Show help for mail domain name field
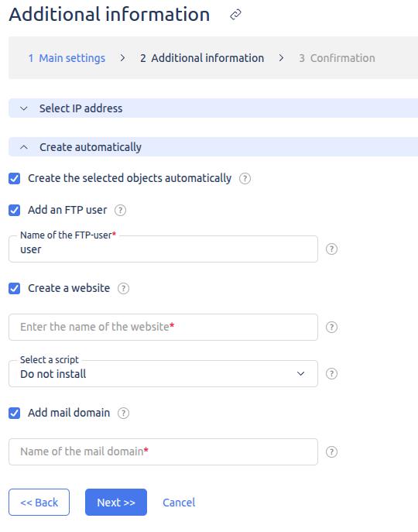The width and height of the screenshot is (418, 532). (331, 451)
